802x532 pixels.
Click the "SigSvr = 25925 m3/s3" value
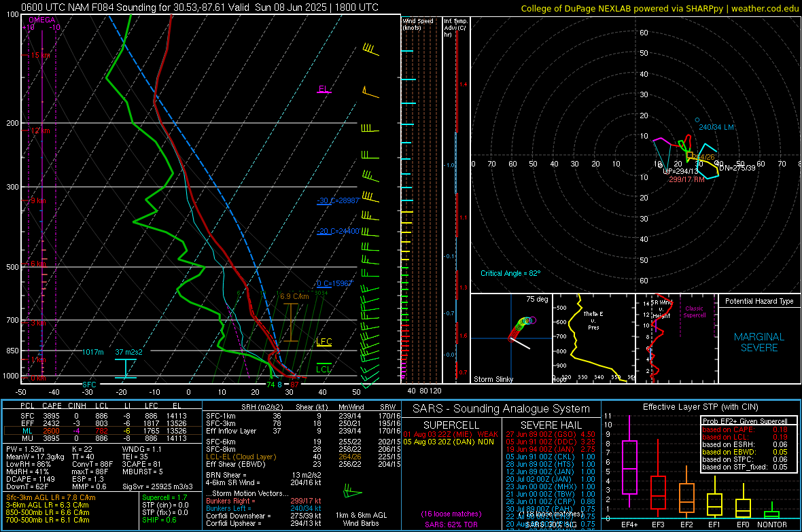tap(158, 487)
